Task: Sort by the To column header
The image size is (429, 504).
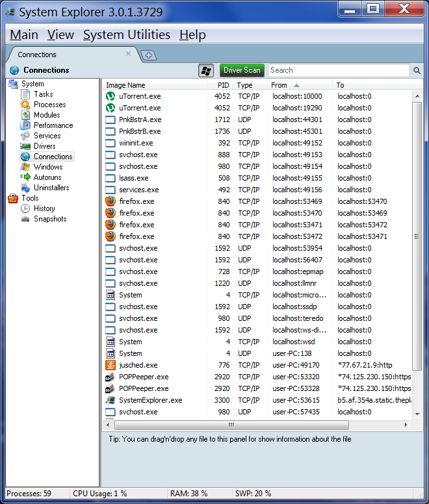Action: pyautogui.click(x=340, y=85)
